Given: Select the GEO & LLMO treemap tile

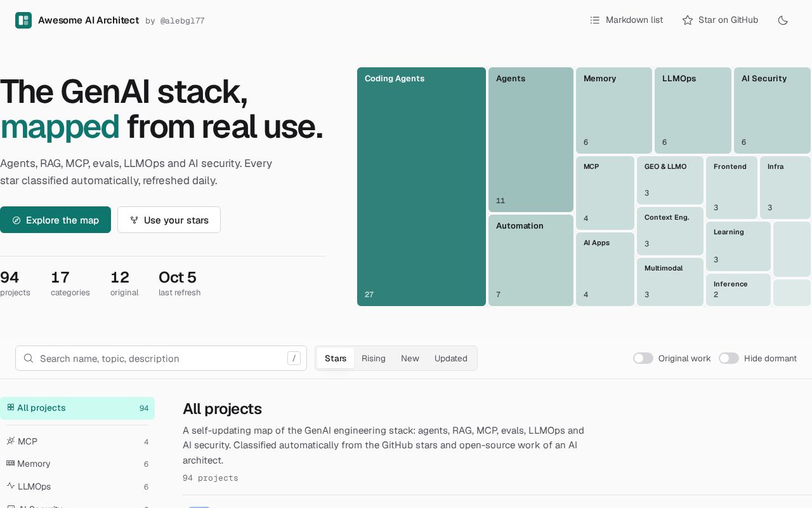Looking at the screenshot, I should click(670, 180).
